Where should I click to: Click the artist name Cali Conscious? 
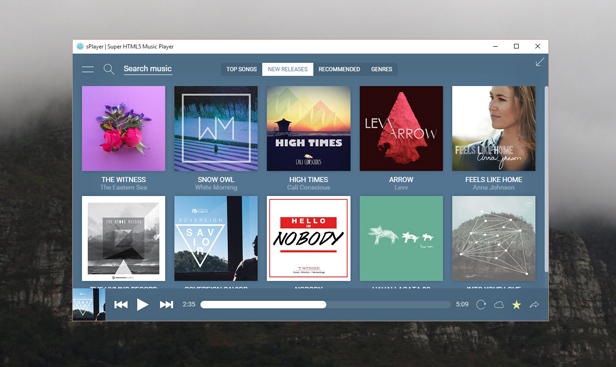tap(308, 187)
